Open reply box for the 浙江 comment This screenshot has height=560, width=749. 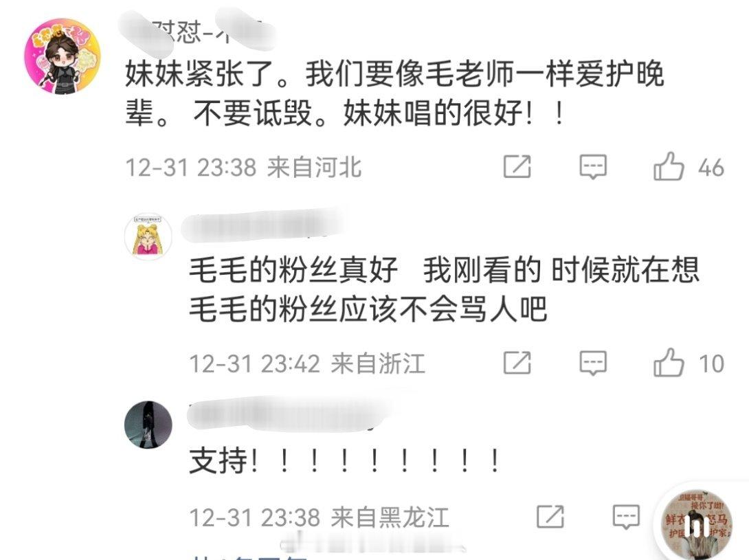(x=593, y=363)
